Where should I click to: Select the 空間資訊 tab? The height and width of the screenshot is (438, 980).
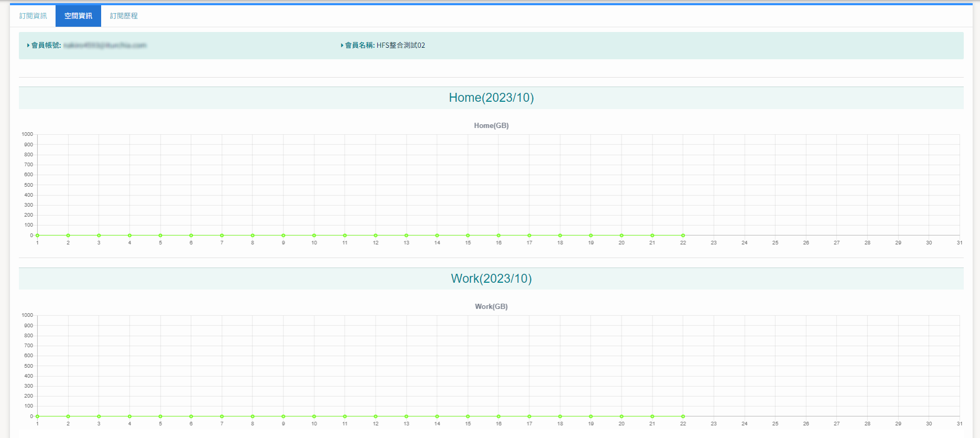[x=78, y=16]
